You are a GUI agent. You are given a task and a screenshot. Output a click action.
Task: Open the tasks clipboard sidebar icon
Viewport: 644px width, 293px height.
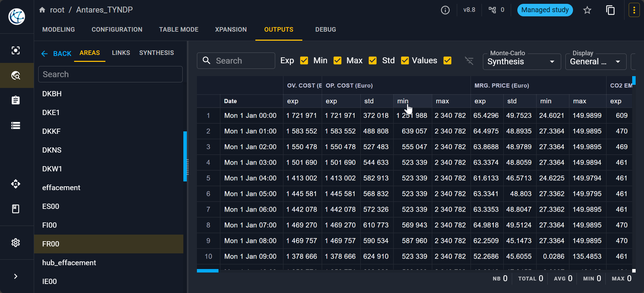(x=16, y=100)
